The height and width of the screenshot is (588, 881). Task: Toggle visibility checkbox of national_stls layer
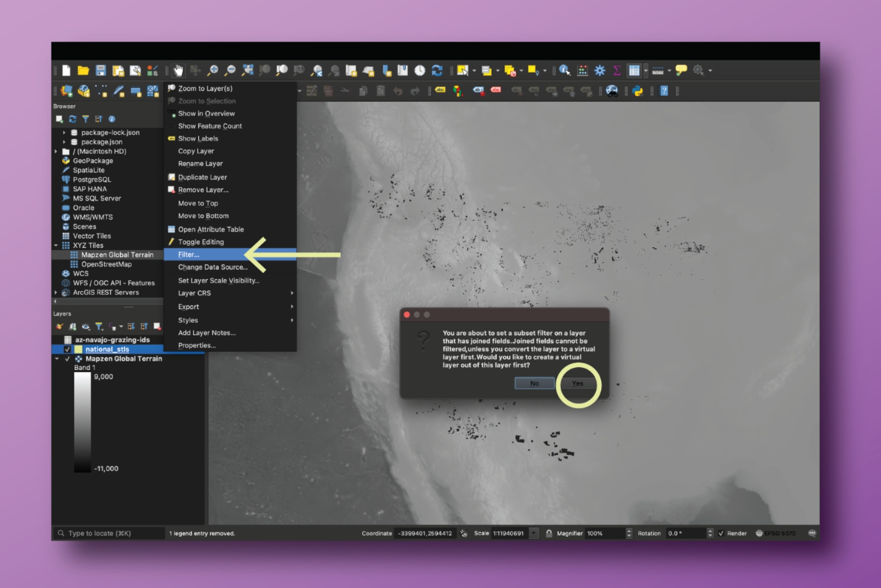pyautogui.click(x=67, y=350)
